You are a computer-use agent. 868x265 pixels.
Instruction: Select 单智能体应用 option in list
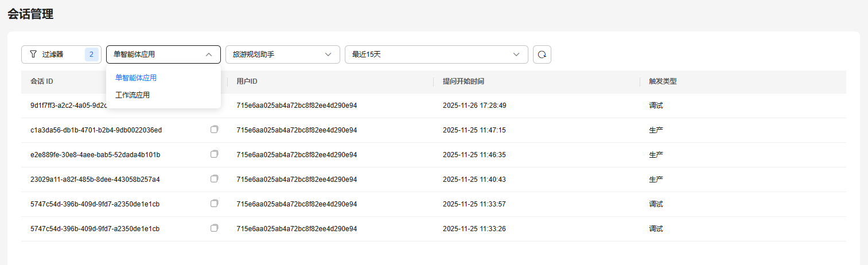click(136, 78)
